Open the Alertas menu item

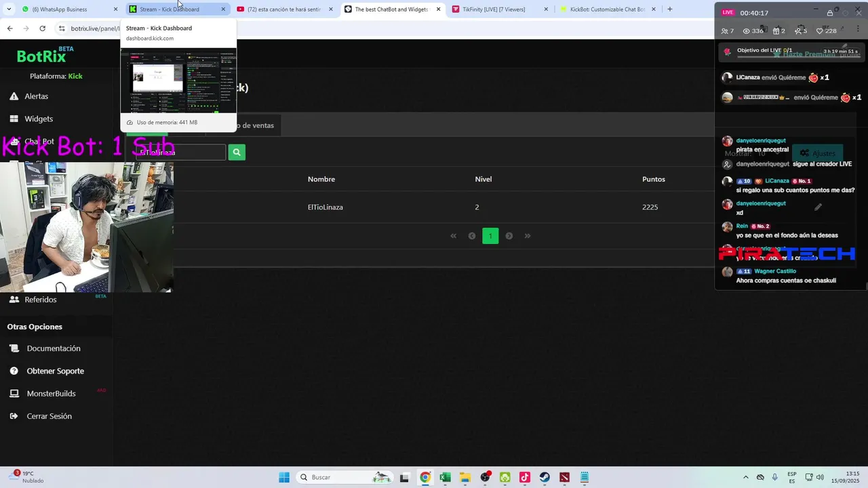[x=37, y=96]
